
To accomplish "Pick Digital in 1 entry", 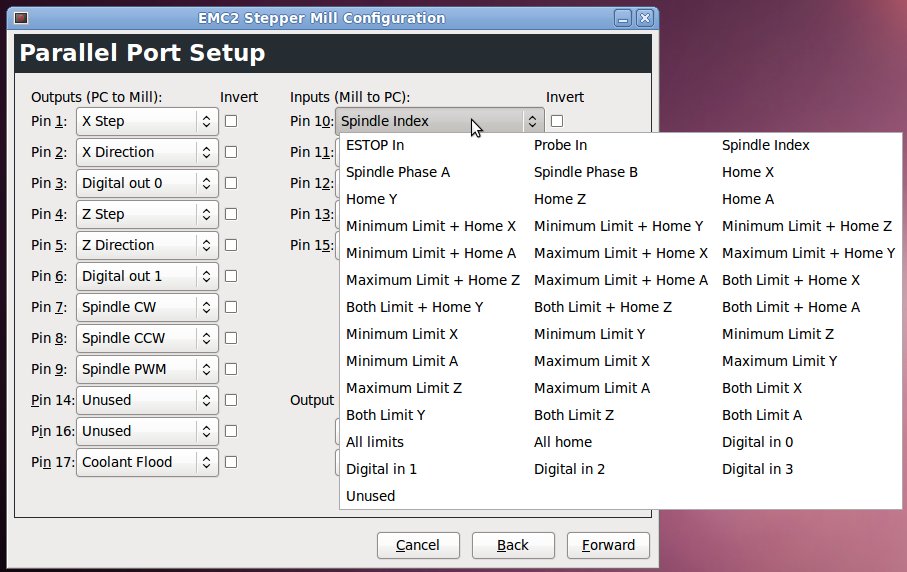I will coord(381,469).
